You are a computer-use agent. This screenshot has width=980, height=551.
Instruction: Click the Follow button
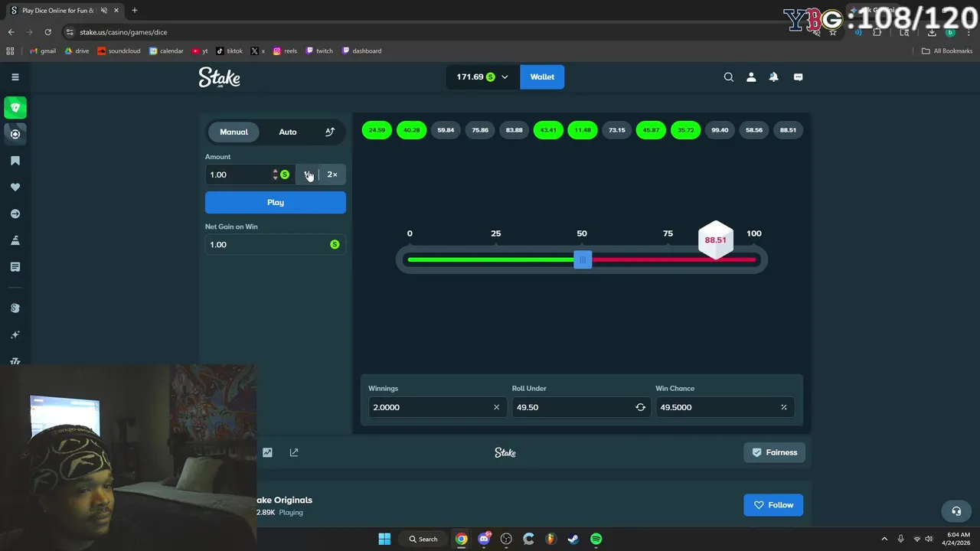point(773,505)
